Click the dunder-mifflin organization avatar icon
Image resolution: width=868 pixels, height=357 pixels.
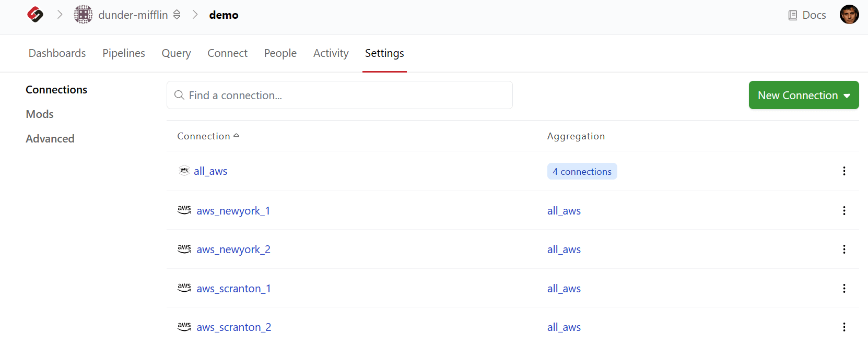click(x=83, y=15)
